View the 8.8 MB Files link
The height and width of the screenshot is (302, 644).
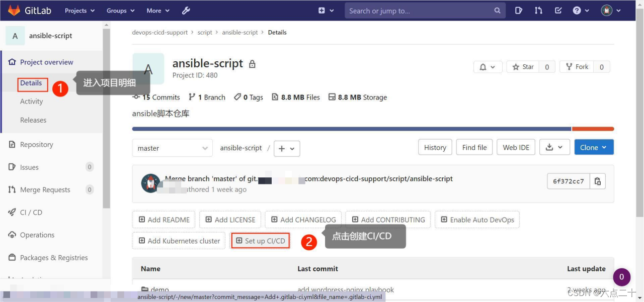296,97
